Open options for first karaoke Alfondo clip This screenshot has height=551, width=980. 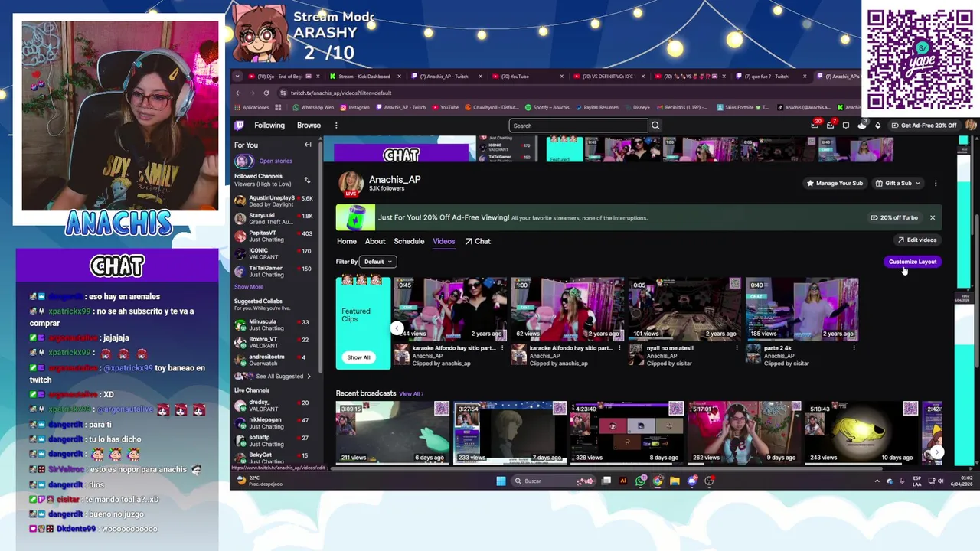tap(502, 348)
